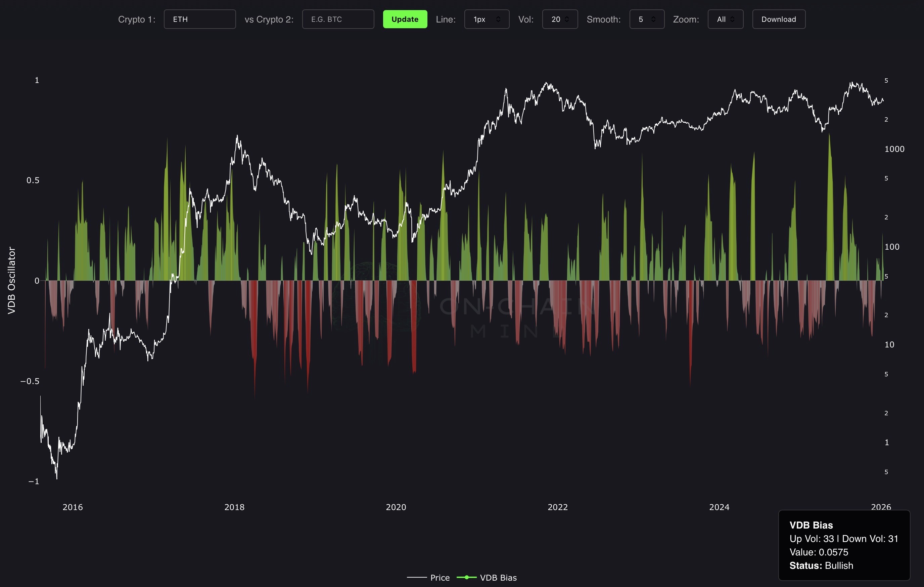Click the green VDB Bias legend marker
This screenshot has width=924, height=587.
pos(467,577)
